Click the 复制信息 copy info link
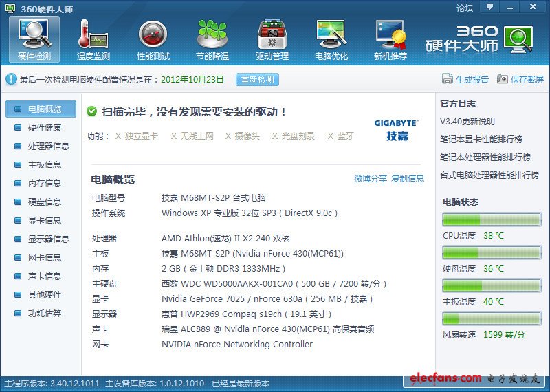 pos(408,179)
